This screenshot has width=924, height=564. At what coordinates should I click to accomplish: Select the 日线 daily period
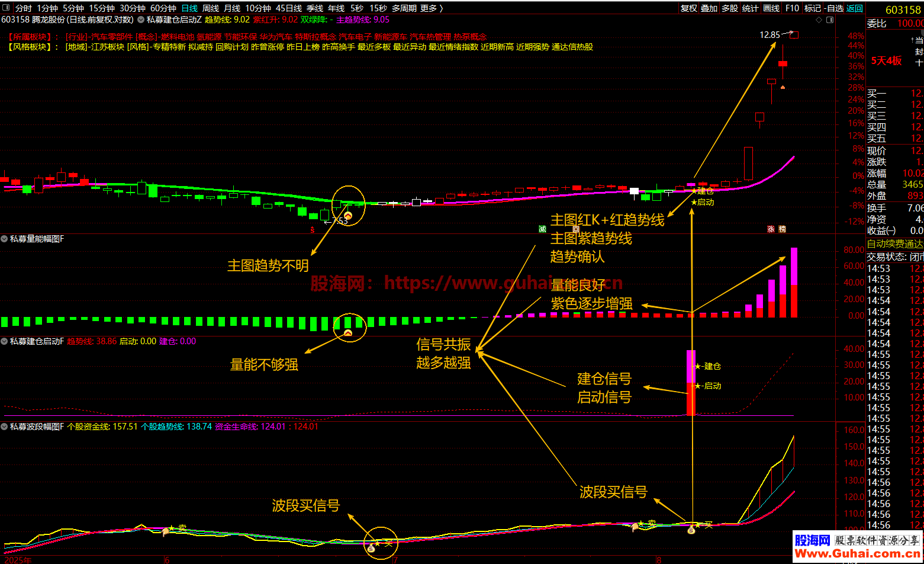[189, 8]
